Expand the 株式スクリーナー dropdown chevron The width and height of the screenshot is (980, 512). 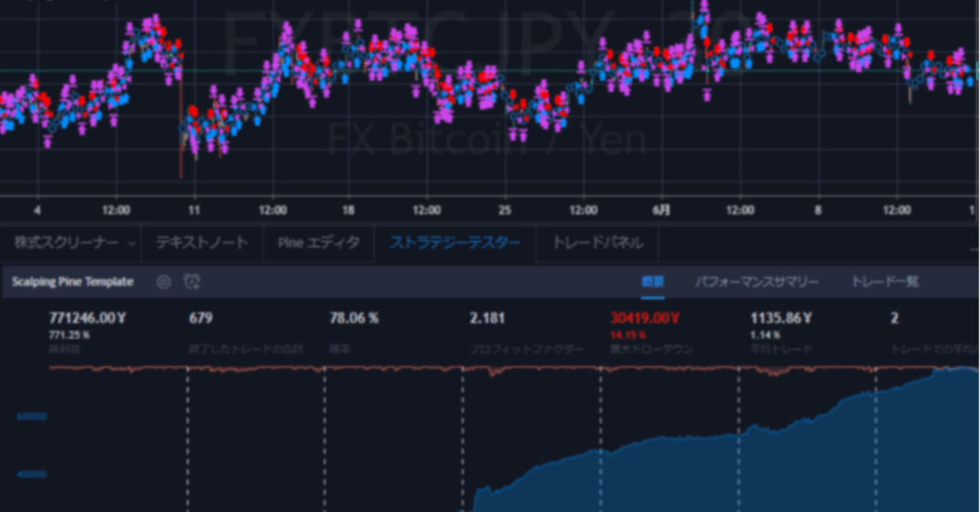pos(131,243)
